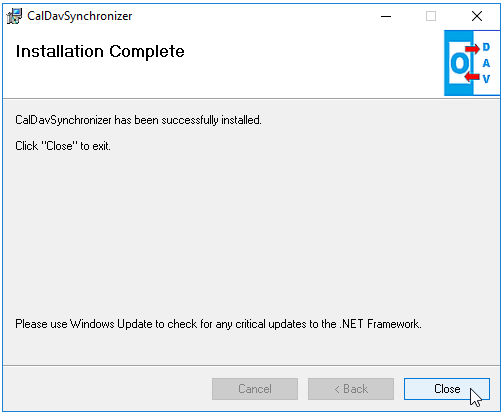Image resolution: width=504 pixels, height=415 pixels.
Task: Click the lower red left-pointing arrow in logo
Action: pyautogui.click(x=472, y=77)
